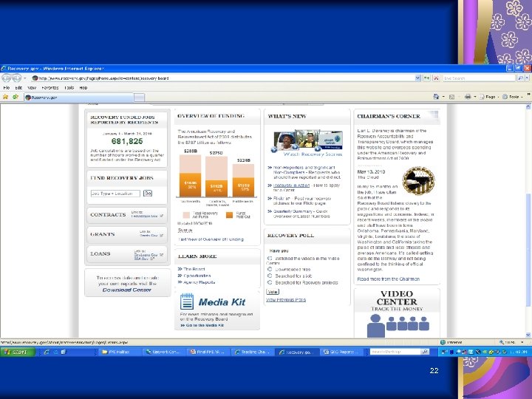The height and width of the screenshot is (399, 532).
Task: Open Favorites Center star icon
Action: coord(5,97)
